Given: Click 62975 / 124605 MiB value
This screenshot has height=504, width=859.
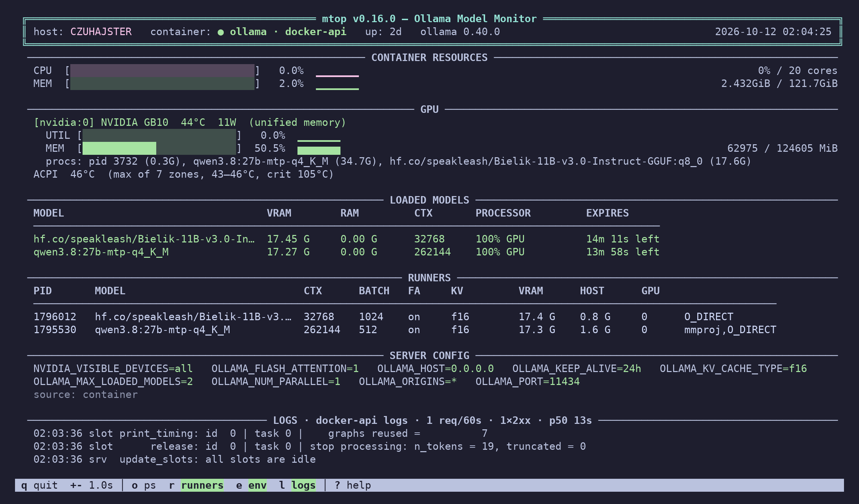Looking at the screenshot, I should [x=782, y=148].
